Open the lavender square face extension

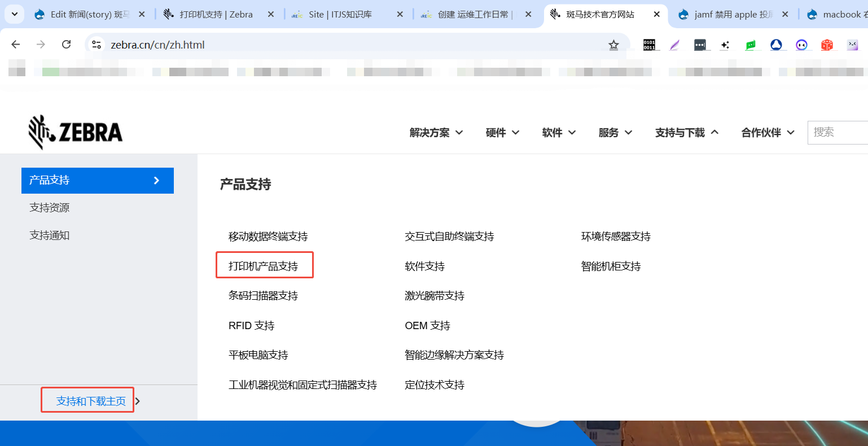click(852, 45)
